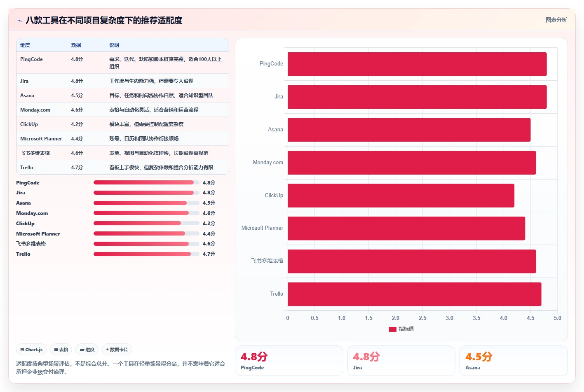Click the title 八款工具在不同项目复杂度下的推荐适配度
584x392 pixels.
[104, 20]
